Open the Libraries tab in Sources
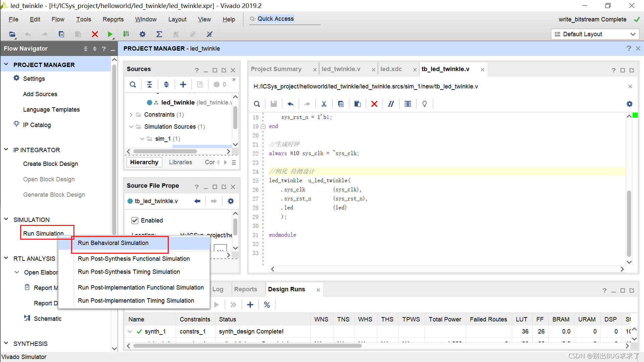644x362 pixels. click(180, 162)
